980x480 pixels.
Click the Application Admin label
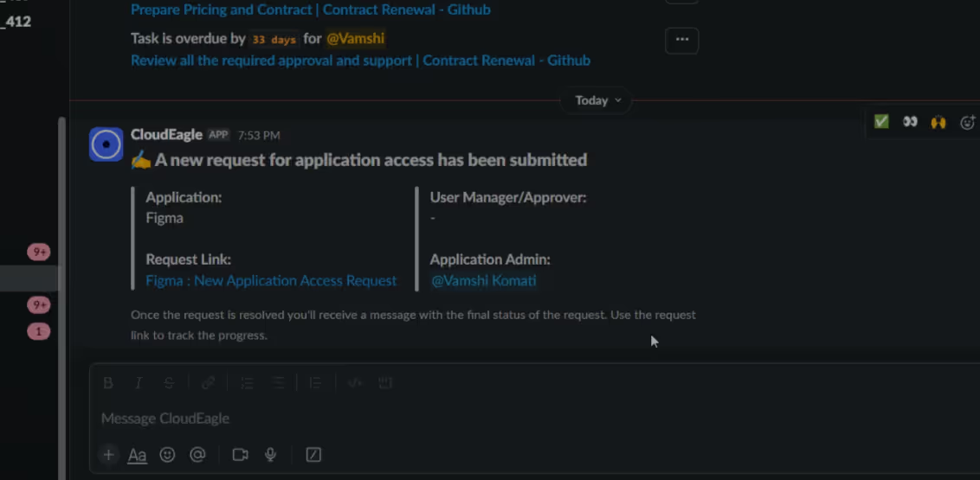coord(490,259)
